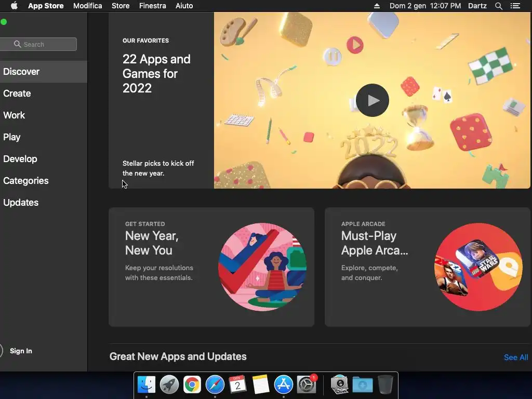This screenshot has width=532, height=399.
Task: Click the eject icon in menu bar
Action: pos(377,6)
